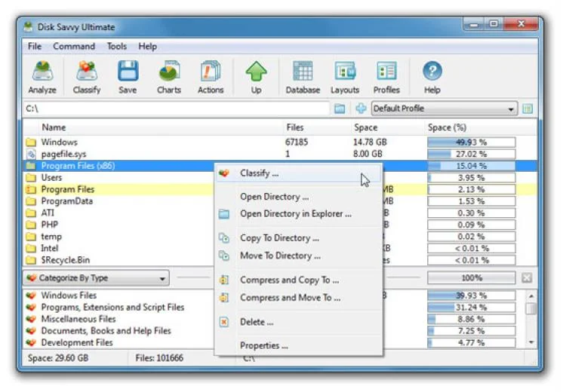
Task: Open the Help menu in menu bar
Action: 148,47
